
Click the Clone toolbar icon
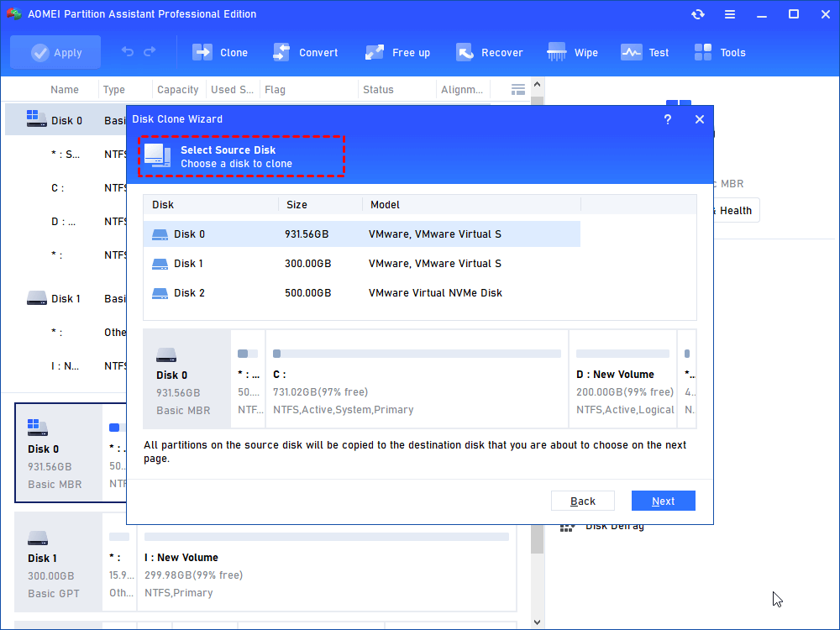203,52
